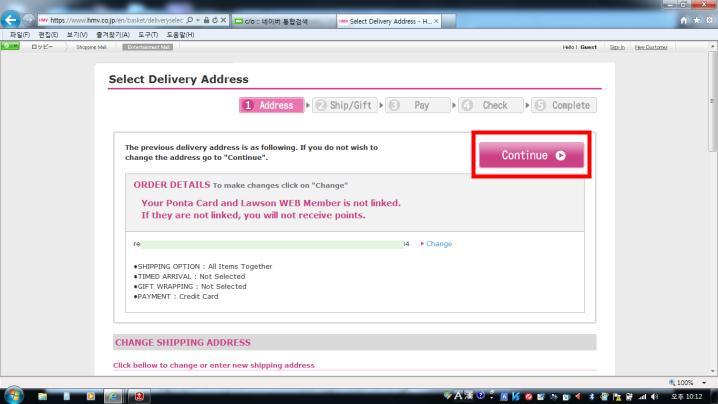Click the page's vertical scrollbar
Screen dimensions: 718x404
pyautogui.click(x=711, y=200)
